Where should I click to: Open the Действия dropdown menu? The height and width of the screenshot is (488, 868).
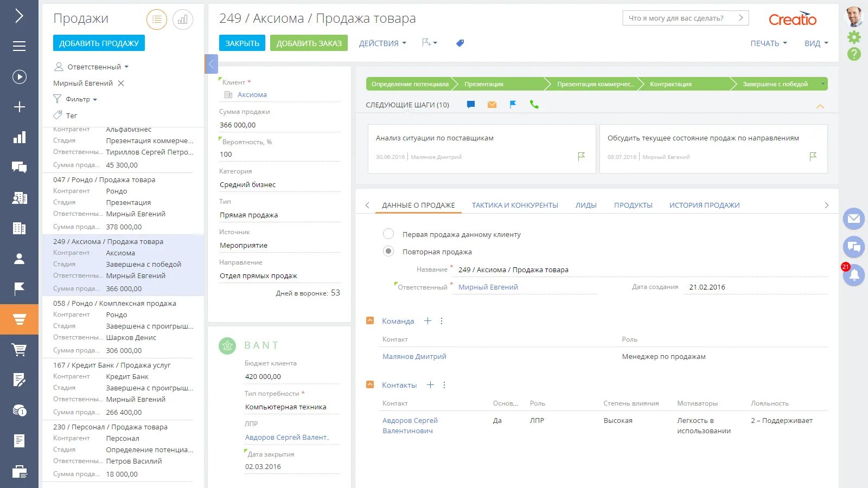click(x=382, y=43)
